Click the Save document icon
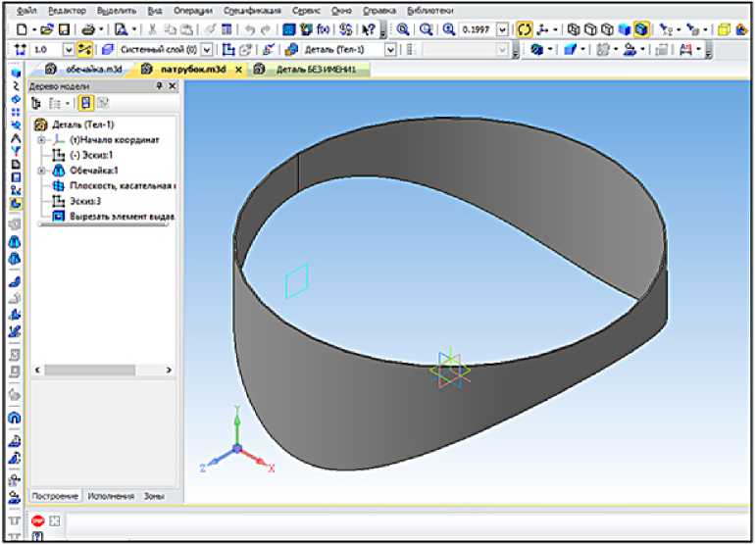This screenshot has width=756, height=545. point(64,29)
